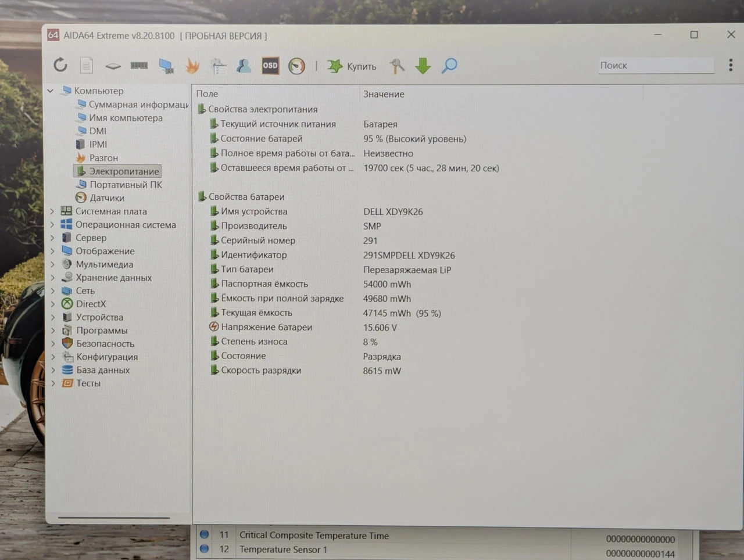Open the Report page icon
Viewport: 744px width, 560px height.
(86, 65)
